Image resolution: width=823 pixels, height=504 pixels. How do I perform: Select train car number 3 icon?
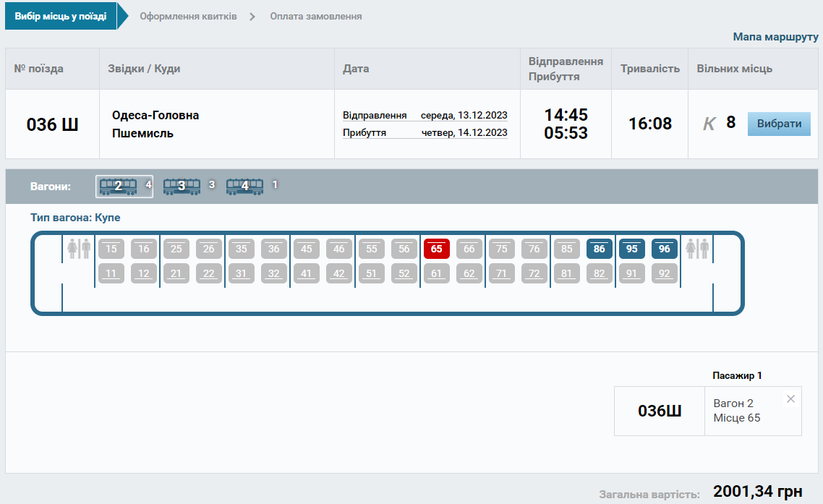tap(182, 186)
